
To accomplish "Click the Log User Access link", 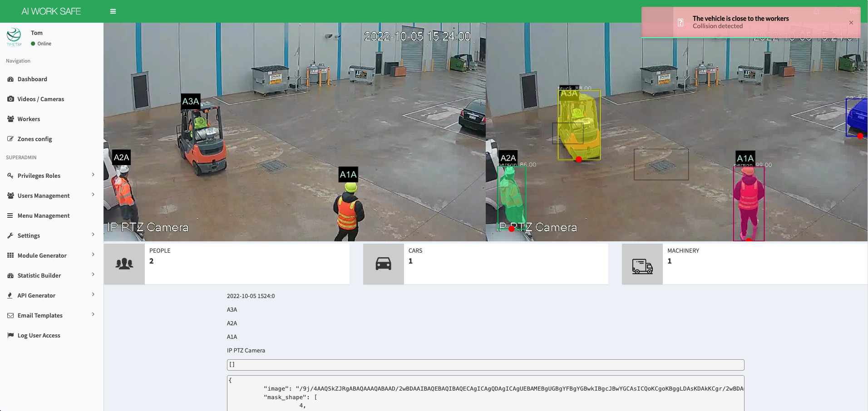I will pos(39,335).
